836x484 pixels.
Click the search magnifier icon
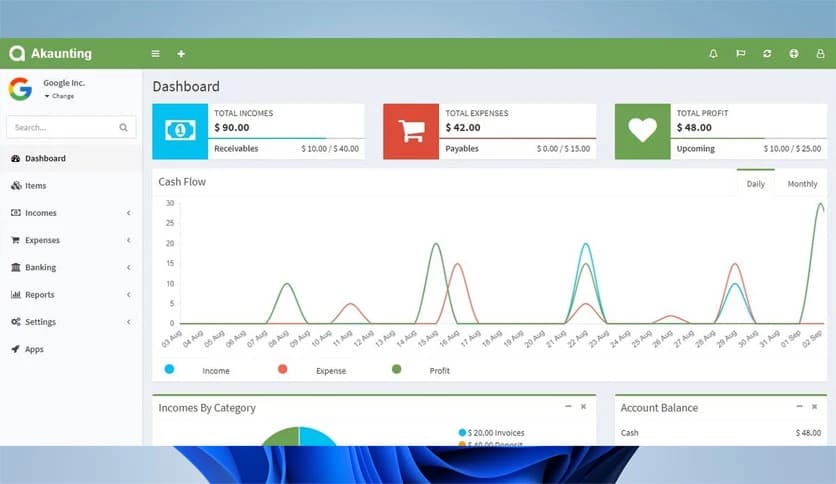tap(124, 127)
